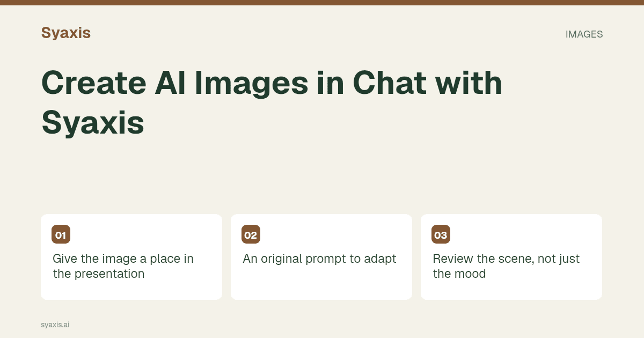Select the 02 step badge

(251, 234)
